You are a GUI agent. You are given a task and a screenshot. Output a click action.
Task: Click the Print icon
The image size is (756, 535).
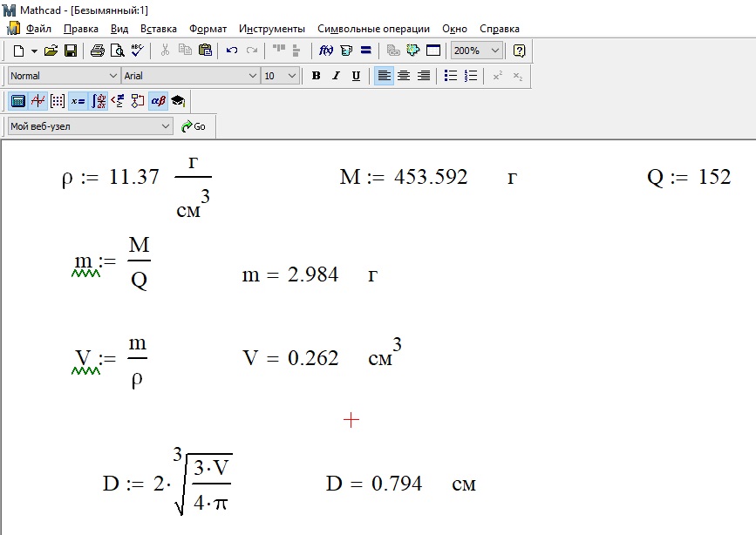[97, 51]
